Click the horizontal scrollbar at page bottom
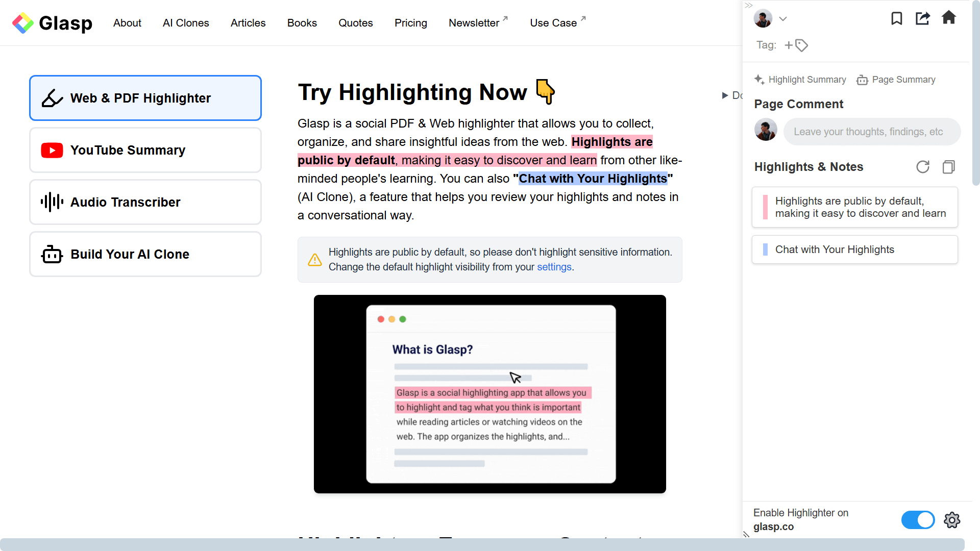The width and height of the screenshot is (980, 551). tap(482, 544)
